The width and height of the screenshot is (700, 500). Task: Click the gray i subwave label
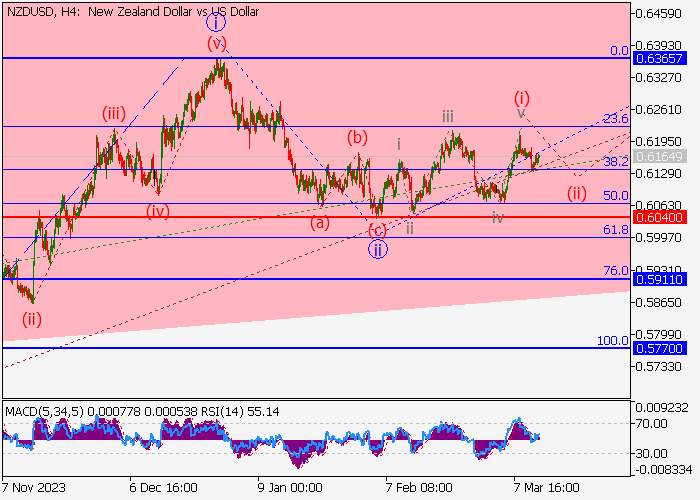tap(399, 144)
